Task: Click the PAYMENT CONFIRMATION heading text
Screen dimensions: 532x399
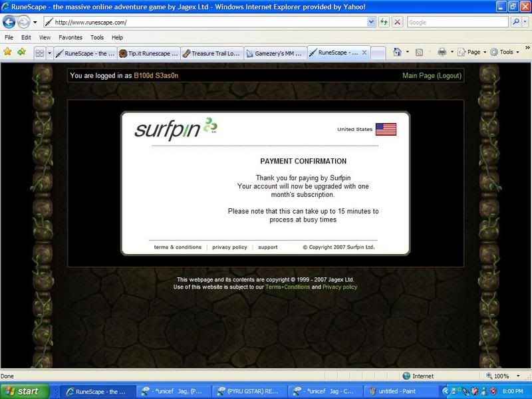Action: point(303,161)
